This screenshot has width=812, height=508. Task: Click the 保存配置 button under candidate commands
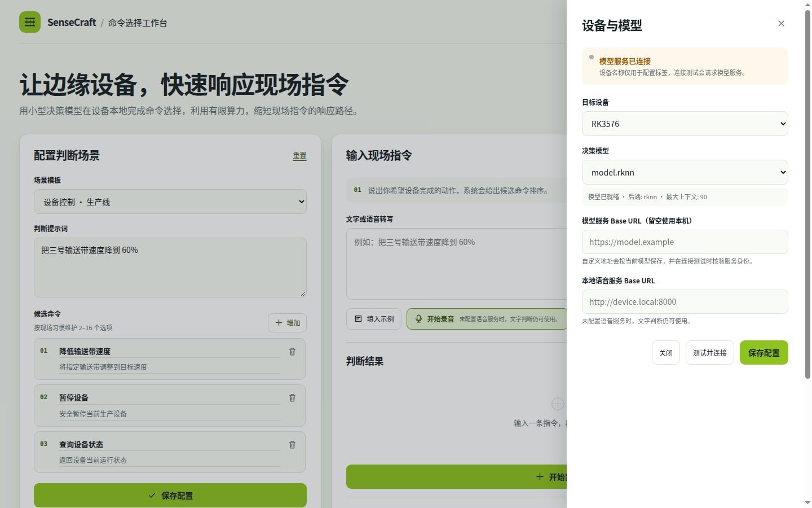pos(170,496)
